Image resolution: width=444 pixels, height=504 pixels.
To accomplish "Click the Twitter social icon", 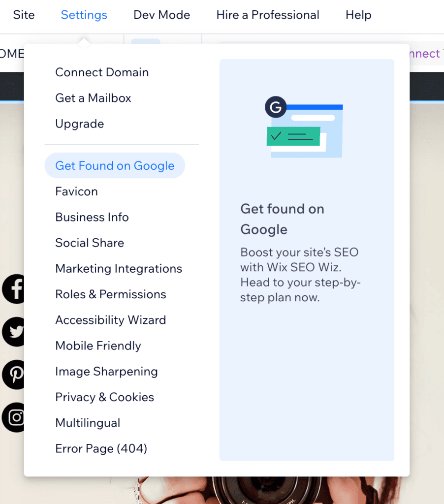I will [x=13, y=332].
